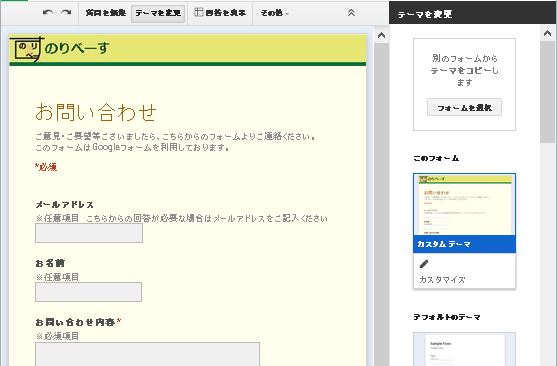This screenshot has height=366, width=557.
Task: Collapse toolbar with double-chevron icon
Action: coord(351,13)
